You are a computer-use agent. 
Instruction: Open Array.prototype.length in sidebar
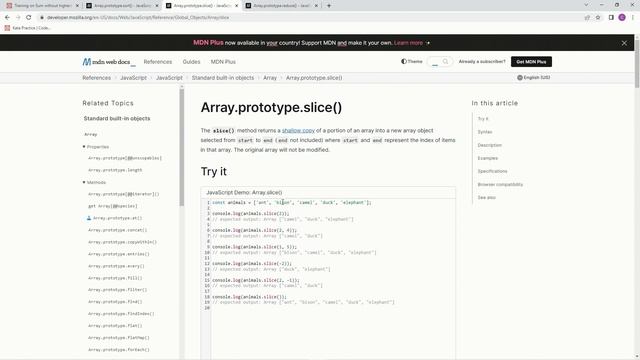click(115, 170)
